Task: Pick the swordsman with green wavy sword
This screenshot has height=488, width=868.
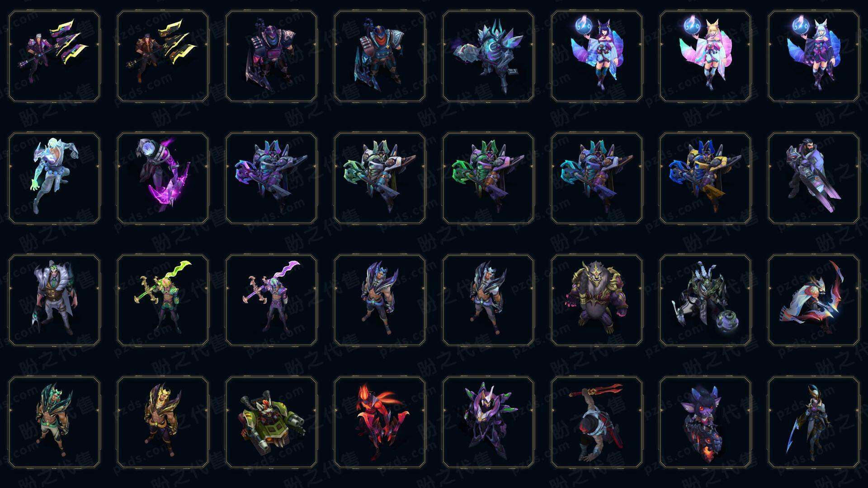Action: pos(163,300)
